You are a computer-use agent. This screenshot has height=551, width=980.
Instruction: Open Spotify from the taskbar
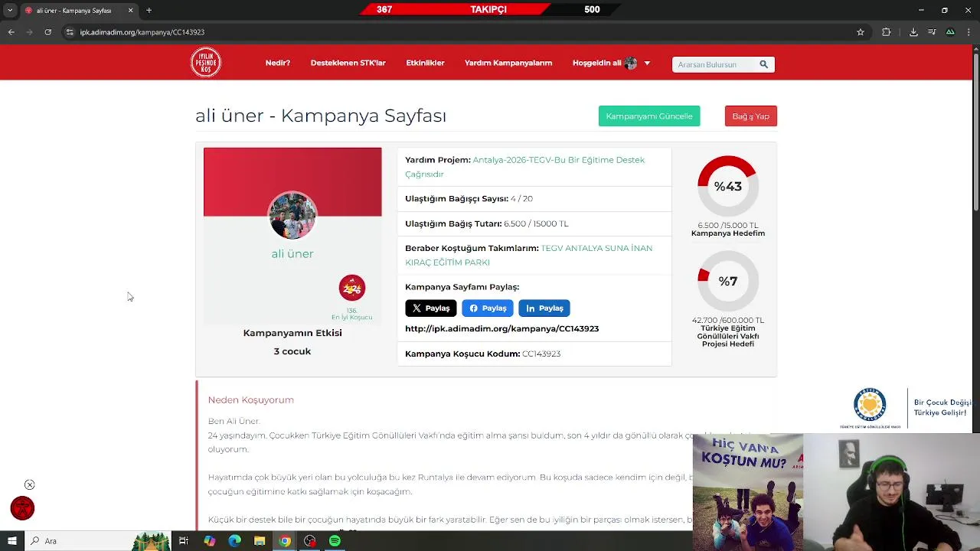click(335, 541)
